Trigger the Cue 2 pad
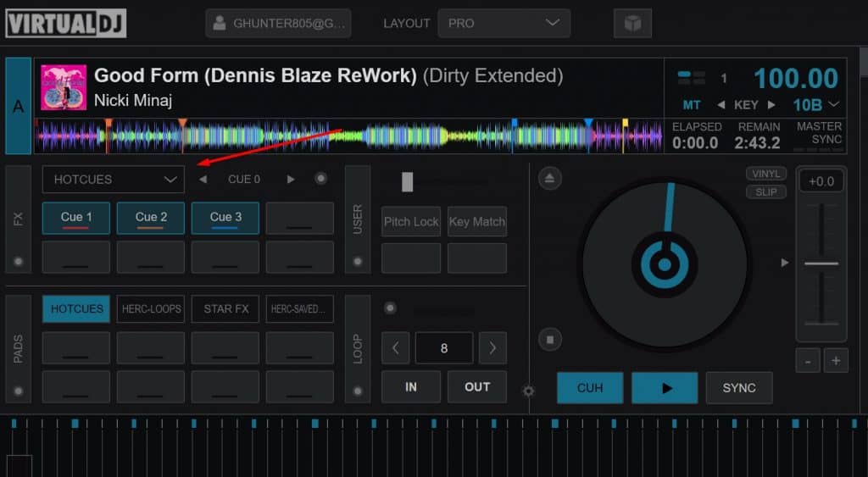Screen dimensions: 868x477 (151, 218)
